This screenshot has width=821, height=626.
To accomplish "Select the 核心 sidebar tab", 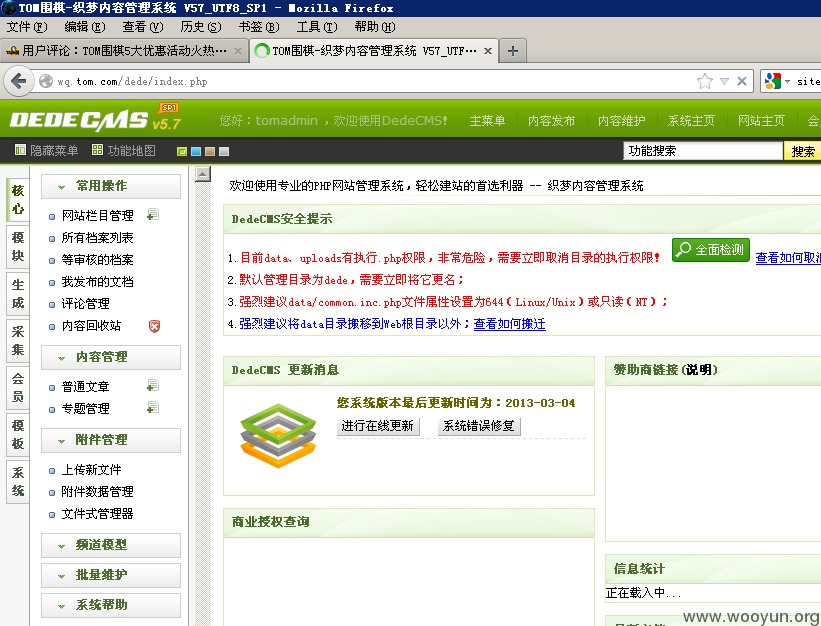I will click(18, 199).
